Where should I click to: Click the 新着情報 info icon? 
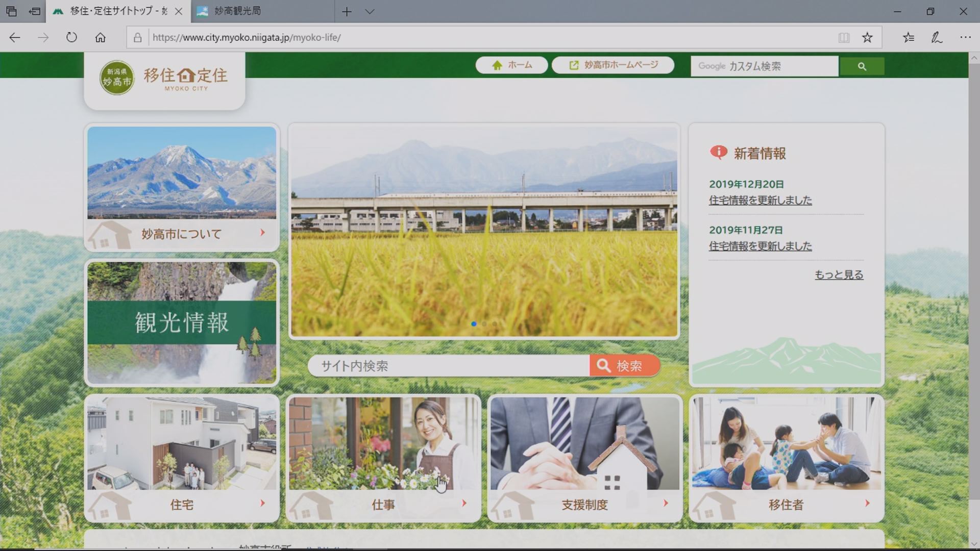point(718,152)
